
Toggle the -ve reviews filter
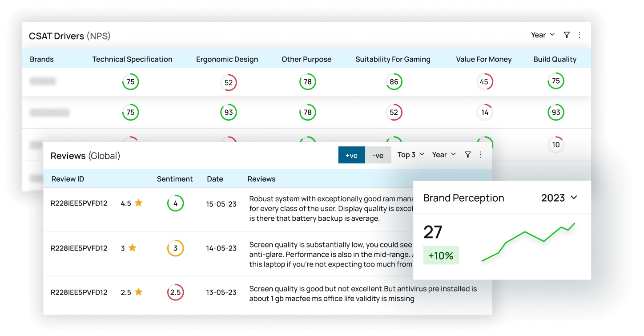(378, 155)
